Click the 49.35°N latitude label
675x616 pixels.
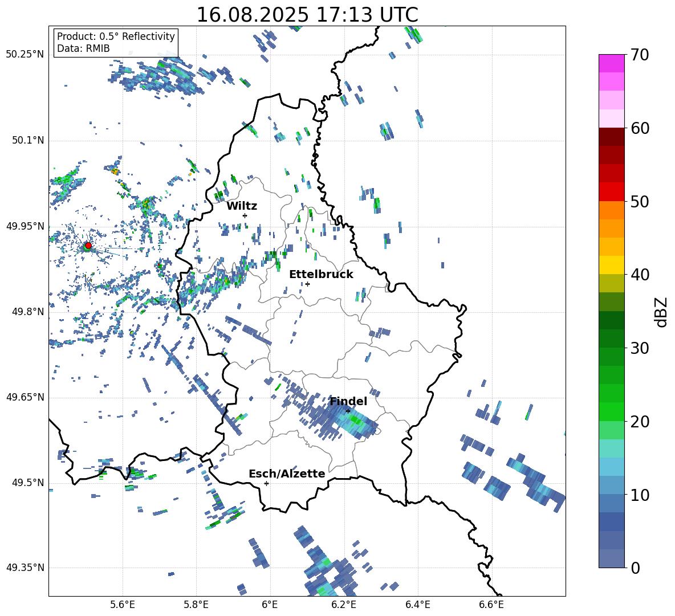pos(25,568)
